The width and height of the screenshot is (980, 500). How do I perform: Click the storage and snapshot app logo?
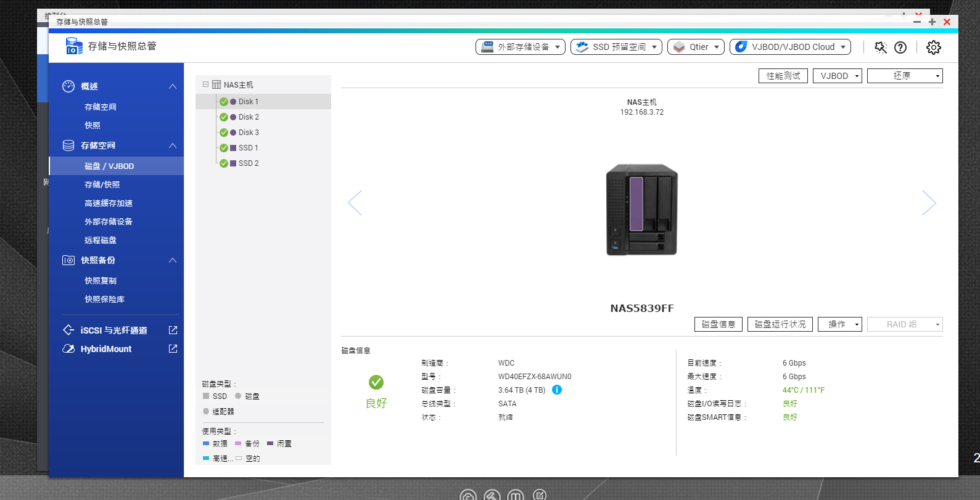click(x=73, y=46)
